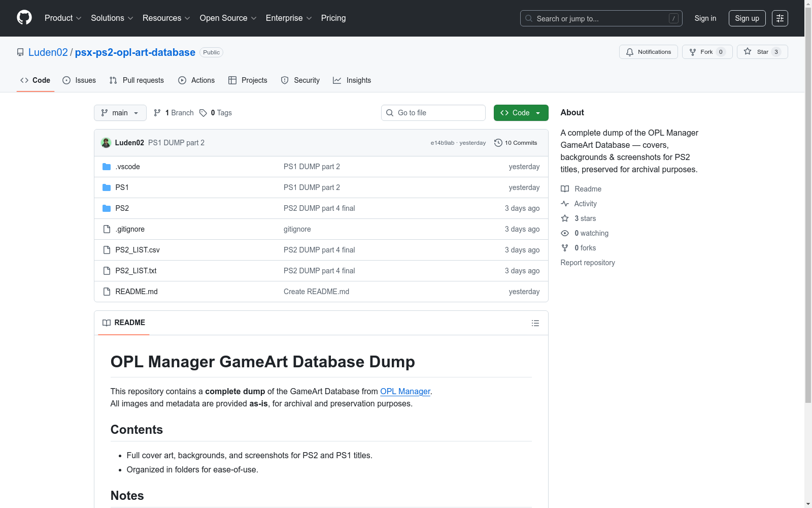The image size is (812, 508).
Task: Open commit hash e14b9ab
Action: coord(443,143)
